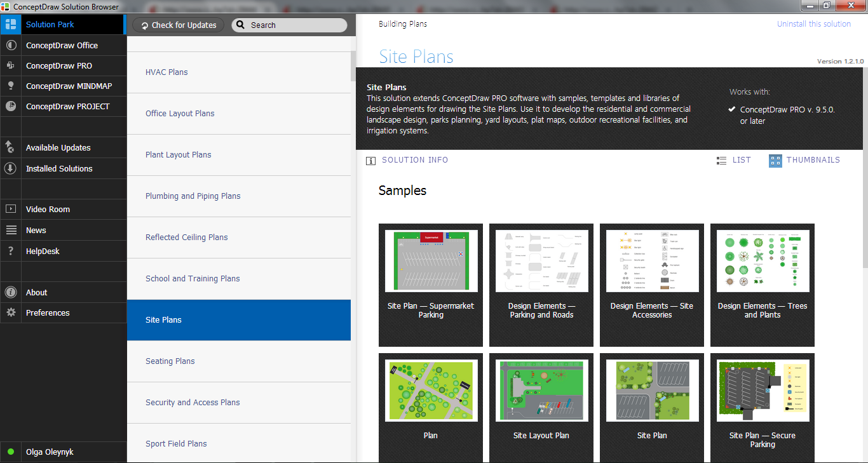Select School and Training Plans
This screenshot has height=463, width=868.
pyautogui.click(x=239, y=279)
